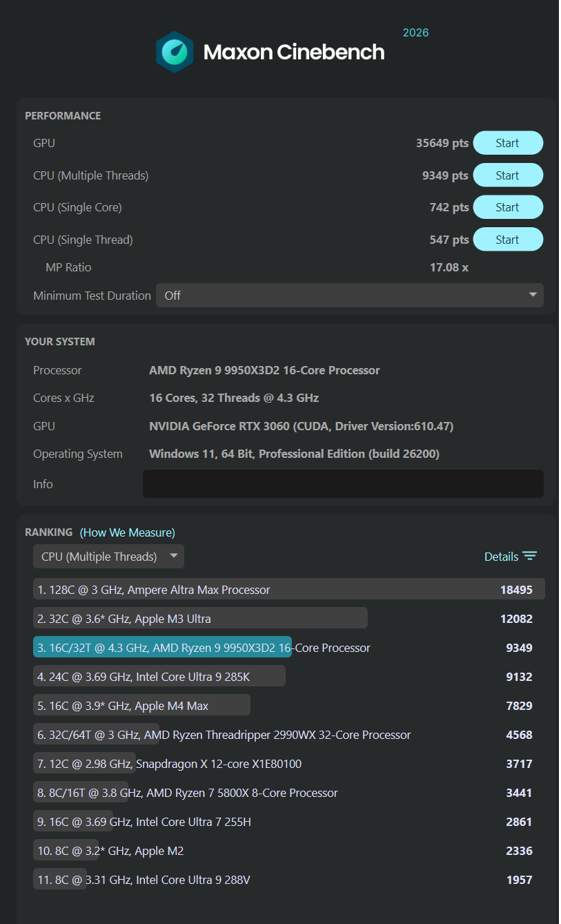Click the Processor name AMD Ryzen 9 9950X3D2
This screenshot has width=561, height=924.
pos(264,370)
